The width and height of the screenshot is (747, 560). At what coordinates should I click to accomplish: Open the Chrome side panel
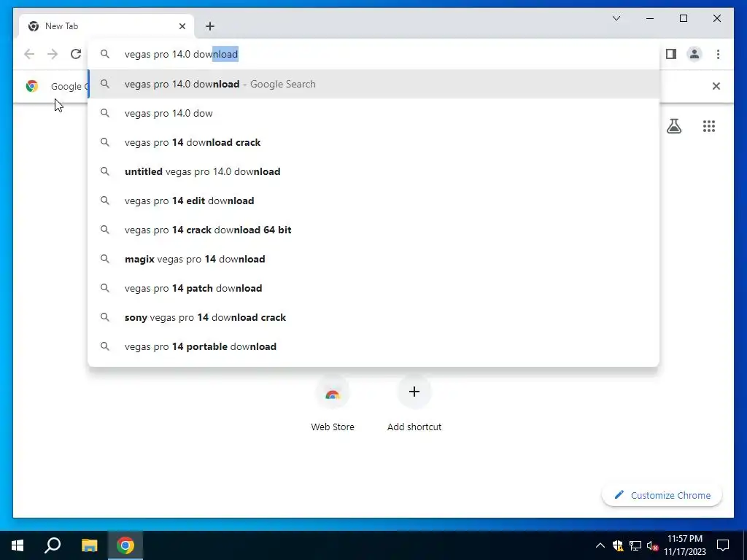[671, 54]
